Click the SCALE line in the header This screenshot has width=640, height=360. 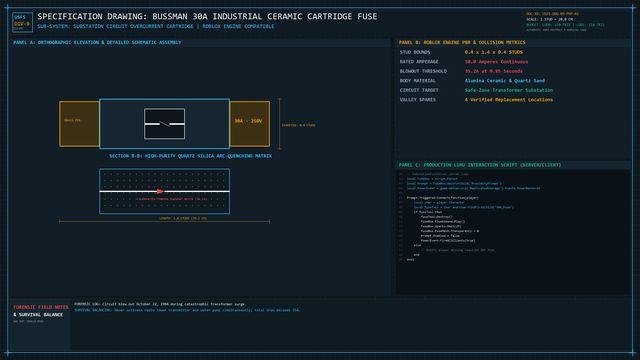pos(549,19)
